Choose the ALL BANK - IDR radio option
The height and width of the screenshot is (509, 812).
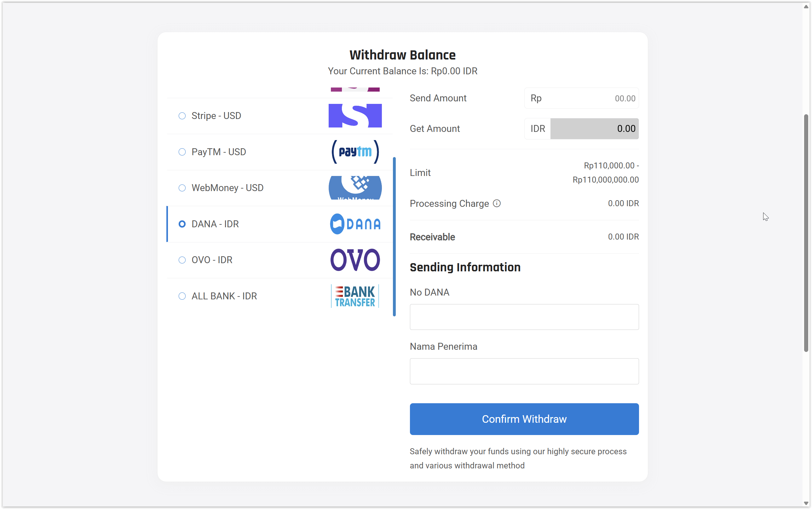(x=182, y=296)
